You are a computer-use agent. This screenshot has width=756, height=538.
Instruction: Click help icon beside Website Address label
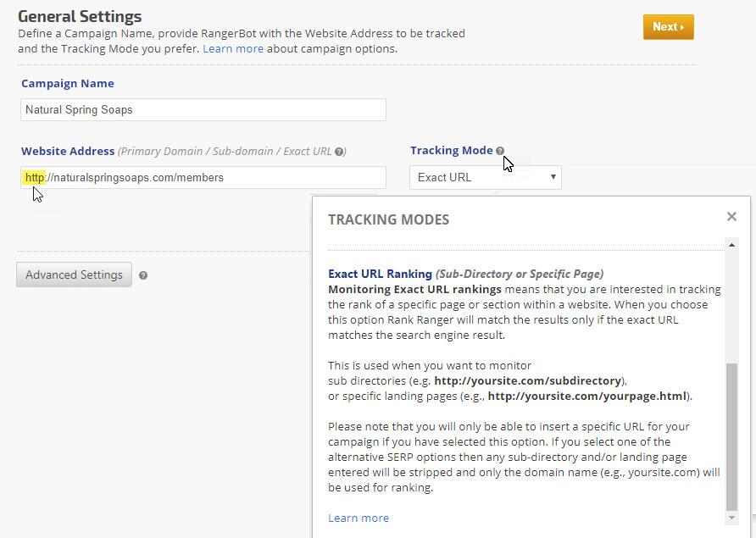click(339, 152)
